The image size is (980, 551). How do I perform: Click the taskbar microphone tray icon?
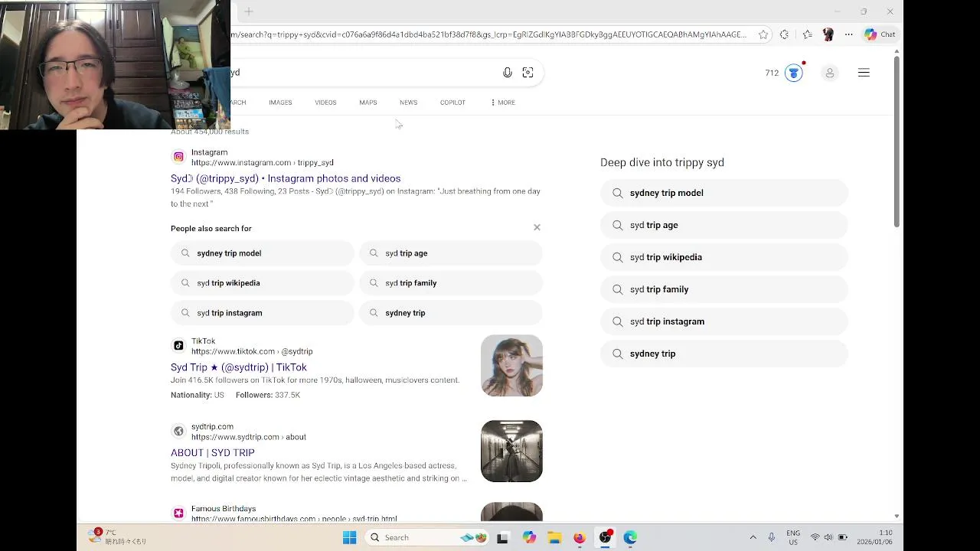pos(772,537)
